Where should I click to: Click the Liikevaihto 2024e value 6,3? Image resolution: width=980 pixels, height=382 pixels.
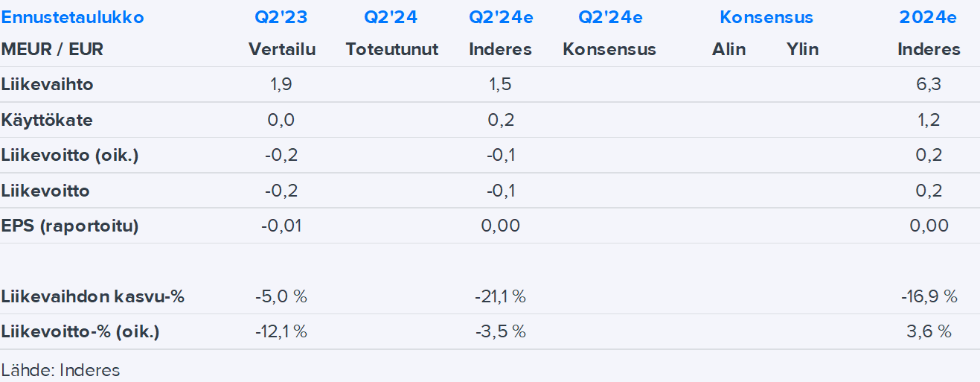[929, 84]
